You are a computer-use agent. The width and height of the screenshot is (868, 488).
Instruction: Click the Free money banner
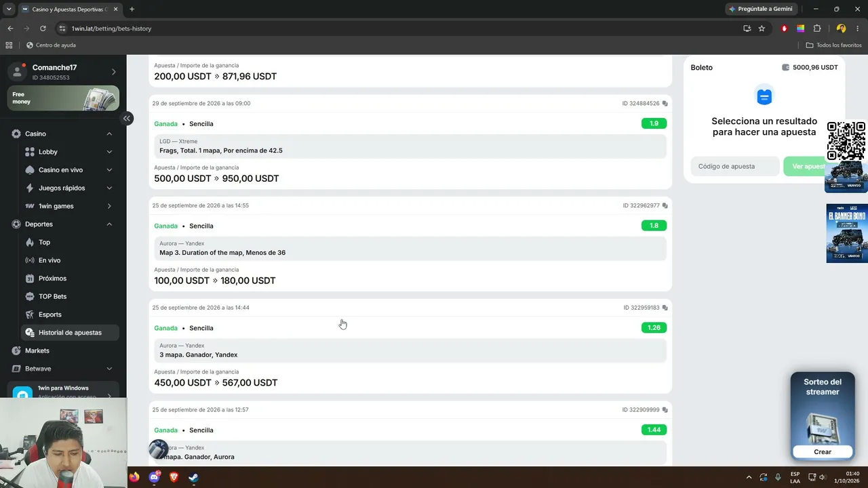pos(63,98)
